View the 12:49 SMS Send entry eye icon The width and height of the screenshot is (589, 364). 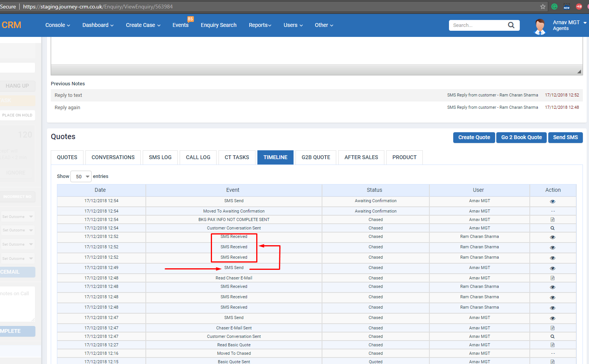point(552,268)
